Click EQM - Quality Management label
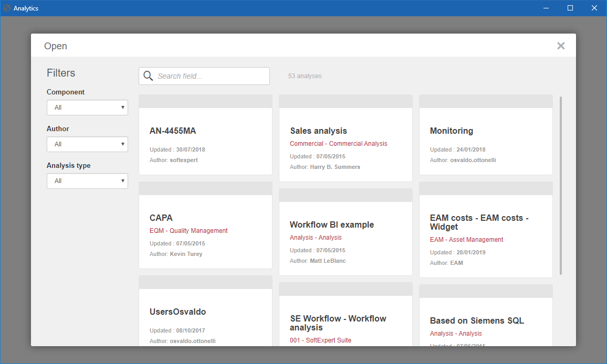Viewport: 607px width, 364px height. (x=189, y=231)
